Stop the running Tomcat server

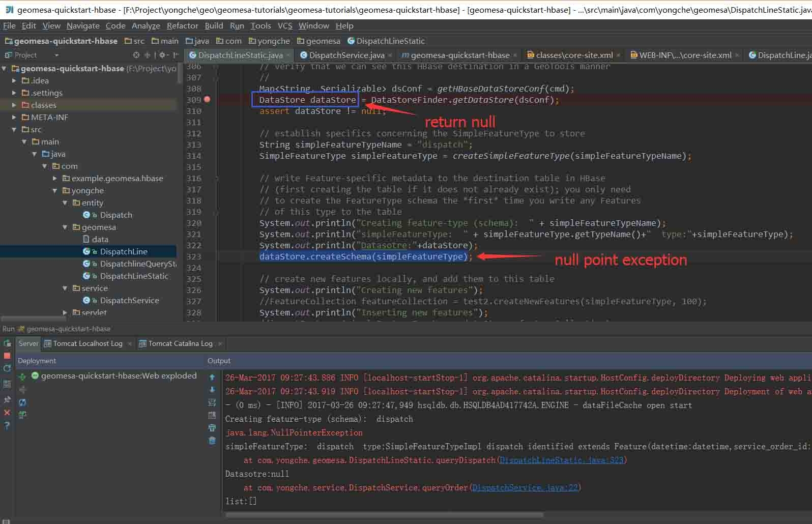[7, 356]
